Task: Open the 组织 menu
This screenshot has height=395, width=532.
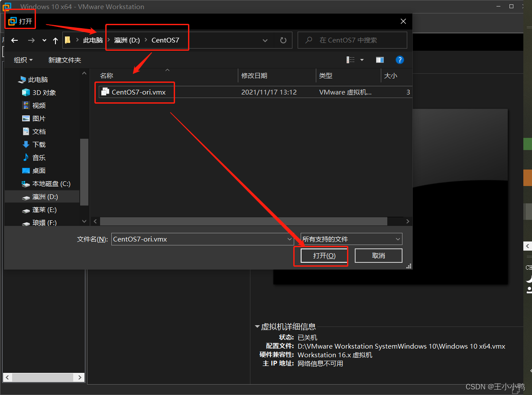Action: tap(23, 60)
